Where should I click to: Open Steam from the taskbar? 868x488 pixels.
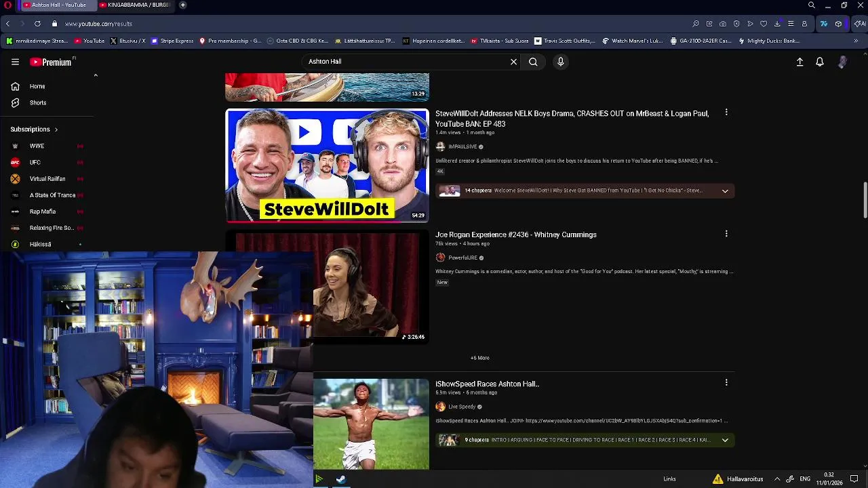(340, 479)
